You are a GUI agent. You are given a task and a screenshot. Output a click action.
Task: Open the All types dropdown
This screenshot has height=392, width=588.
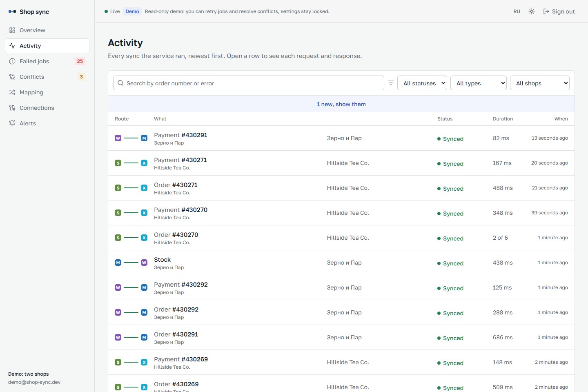pos(479,83)
